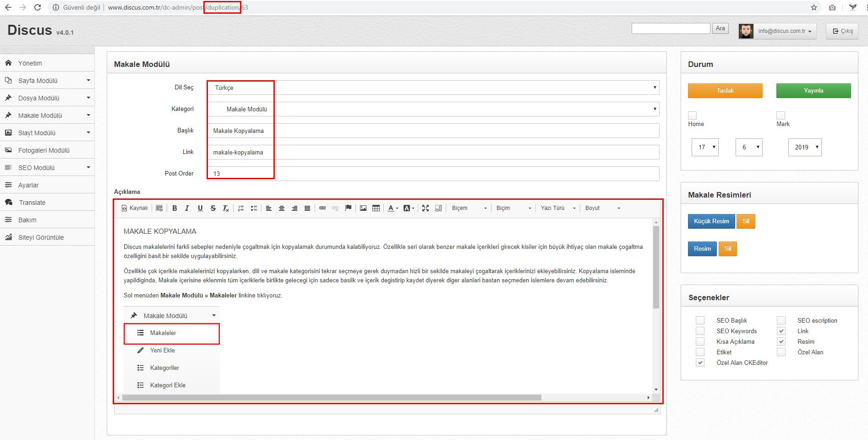
Task: Insert numbered list in editor
Action: 241,208
